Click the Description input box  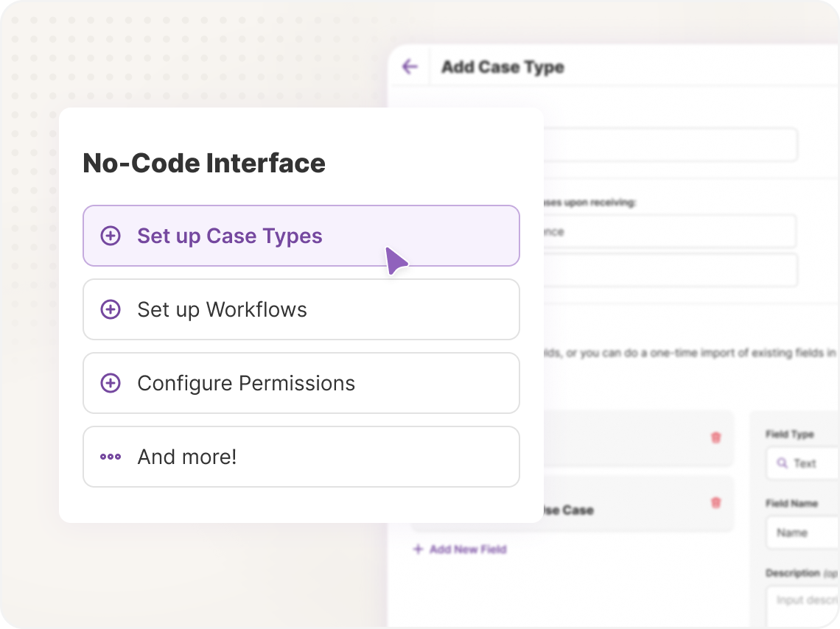[x=802, y=606]
